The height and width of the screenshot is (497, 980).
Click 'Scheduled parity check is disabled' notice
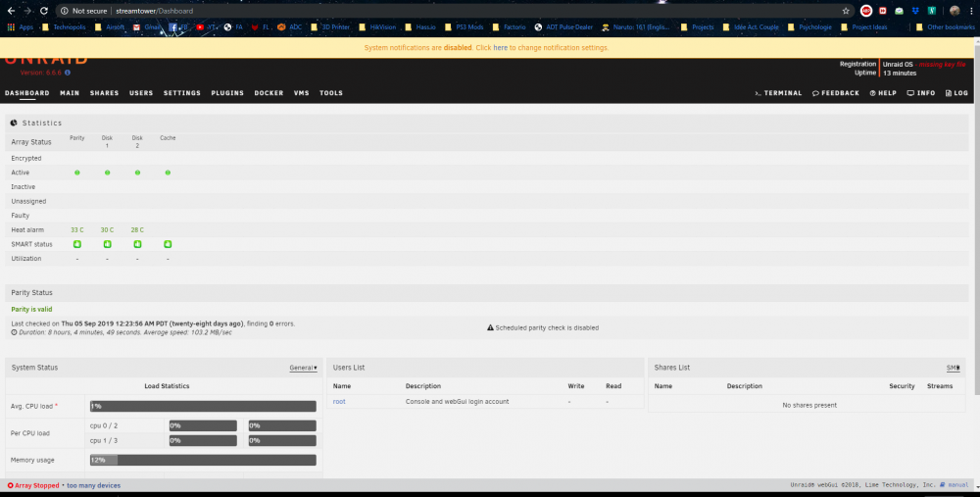click(x=543, y=327)
